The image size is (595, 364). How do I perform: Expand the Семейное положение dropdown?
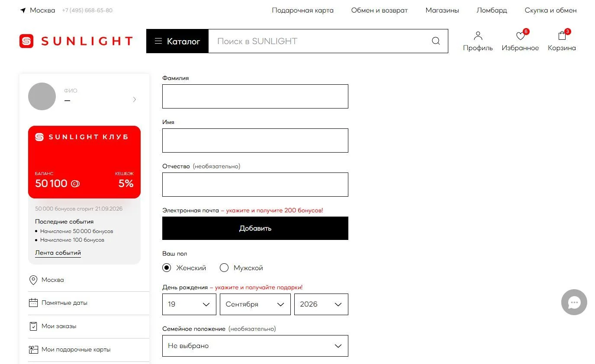coord(255,346)
